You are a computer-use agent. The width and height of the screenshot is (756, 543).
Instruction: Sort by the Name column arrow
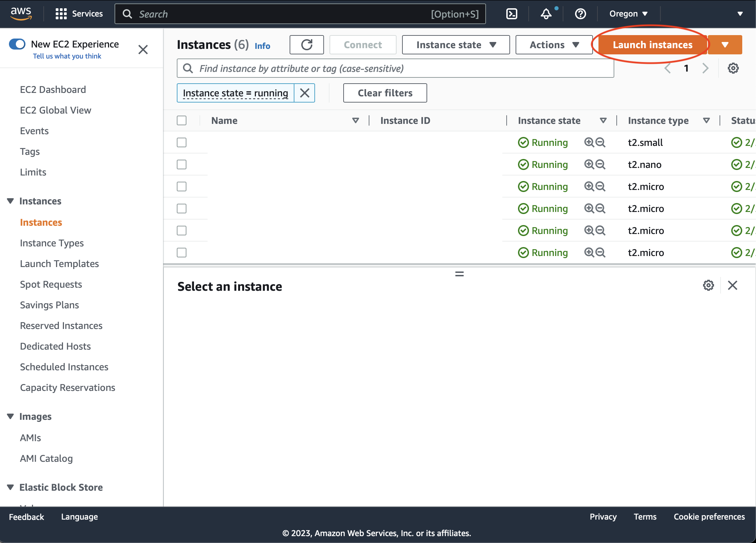(356, 120)
